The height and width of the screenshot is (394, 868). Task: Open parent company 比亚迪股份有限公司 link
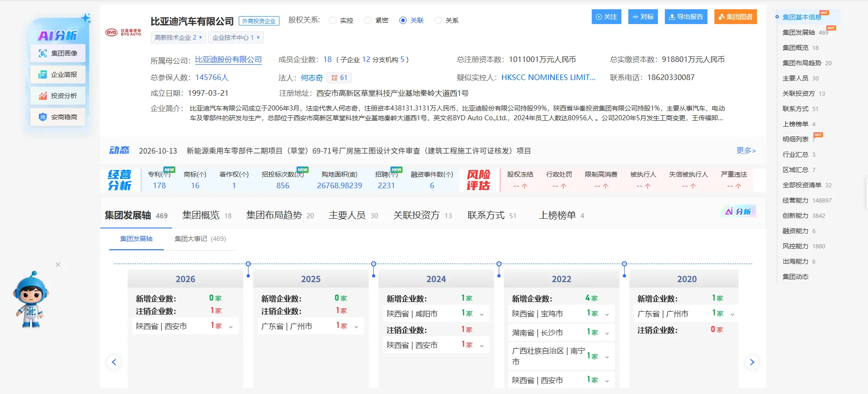[x=228, y=60]
